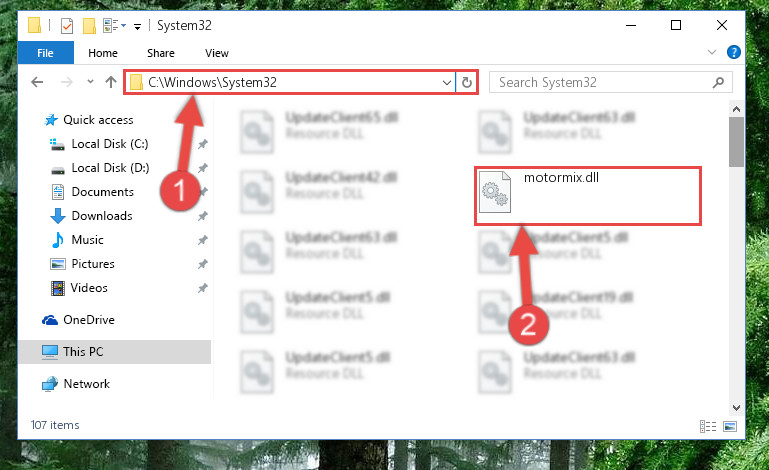Select OneDrive in the sidebar
Viewport: 769px width, 470px height.
point(89,320)
